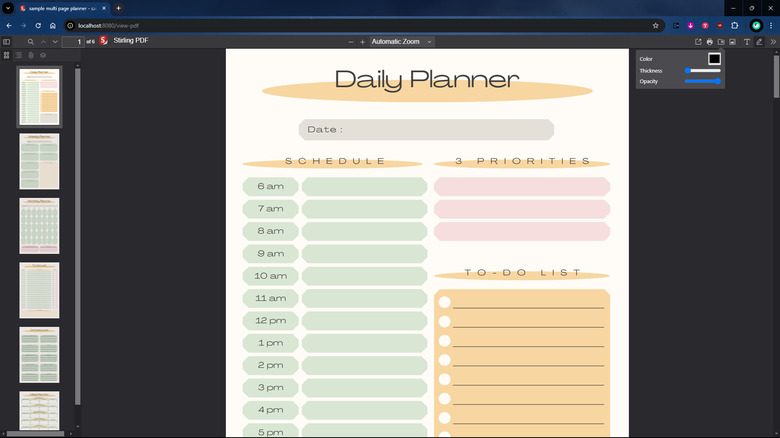Bookmark this page with the star
This screenshot has width=780, height=438.
click(656, 25)
